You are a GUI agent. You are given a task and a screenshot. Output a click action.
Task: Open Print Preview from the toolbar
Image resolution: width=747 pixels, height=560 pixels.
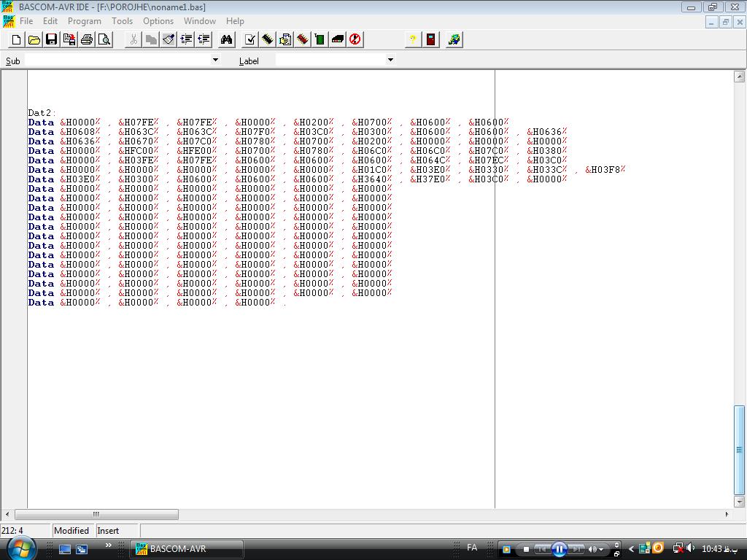(x=104, y=39)
